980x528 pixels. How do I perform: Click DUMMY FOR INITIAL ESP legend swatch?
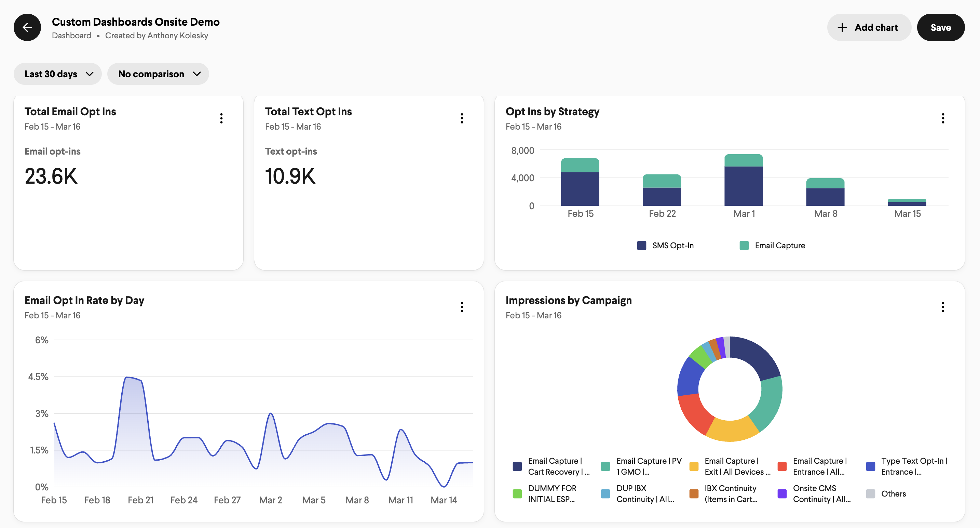click(517, 494)
